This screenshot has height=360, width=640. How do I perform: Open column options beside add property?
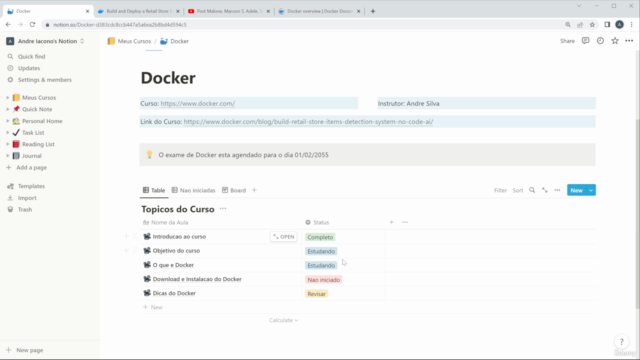tap(404, 222)
